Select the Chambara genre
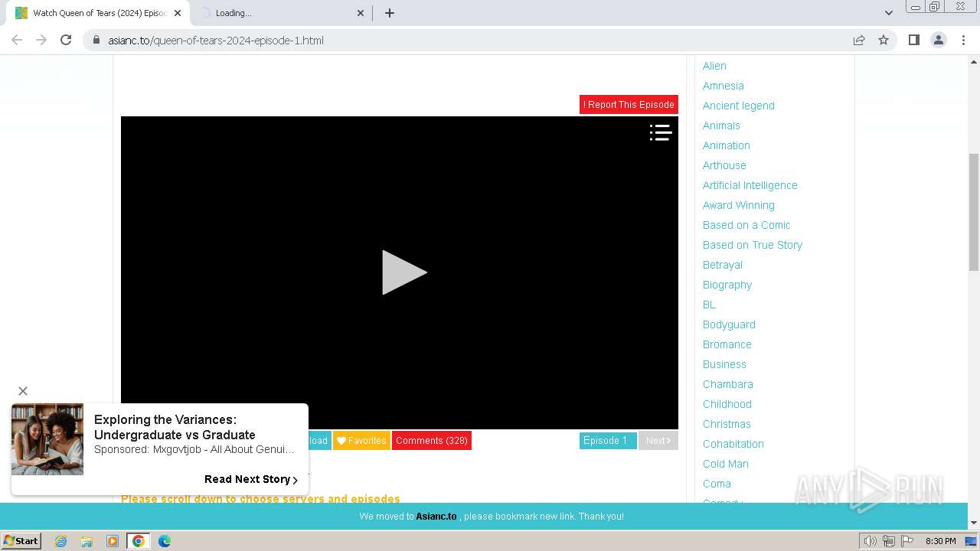 [728, 384]
